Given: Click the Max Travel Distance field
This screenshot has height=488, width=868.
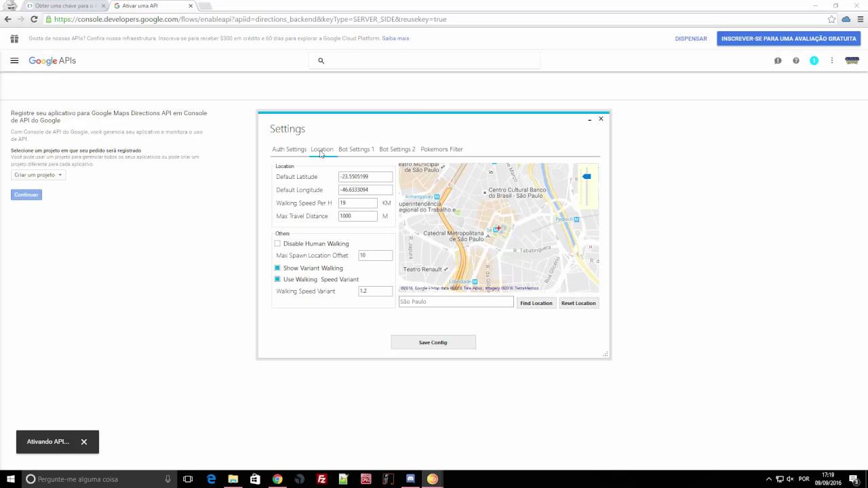Looking at the screenshot, I should click(358, 216).
